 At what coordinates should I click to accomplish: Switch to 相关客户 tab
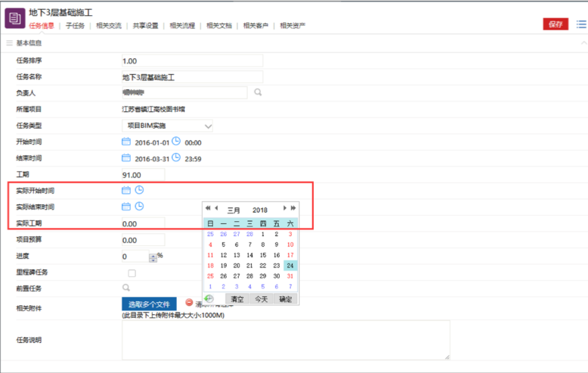tap(256, 25)
